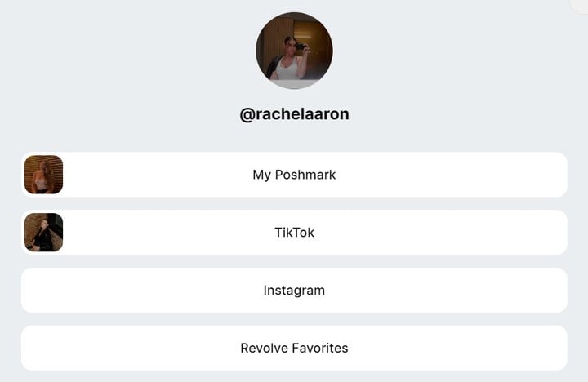Screen dimensions: 588x382
Task: Click the partially visible button in top-right corner
Action: point(579,6)
